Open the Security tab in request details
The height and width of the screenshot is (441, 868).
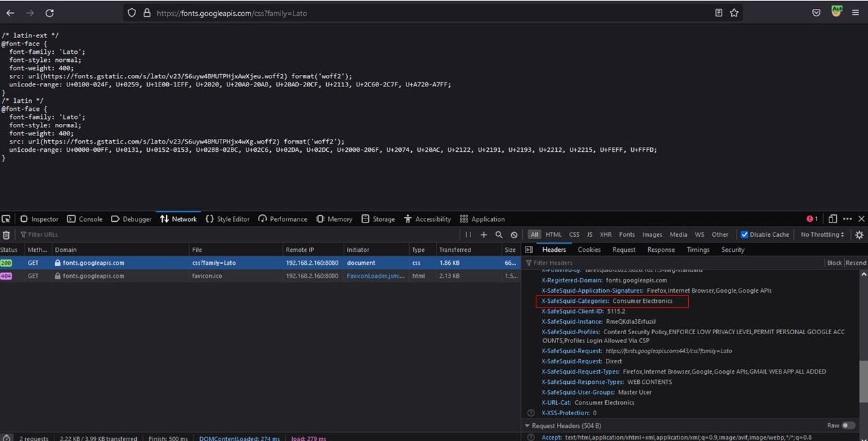point(733,250)
